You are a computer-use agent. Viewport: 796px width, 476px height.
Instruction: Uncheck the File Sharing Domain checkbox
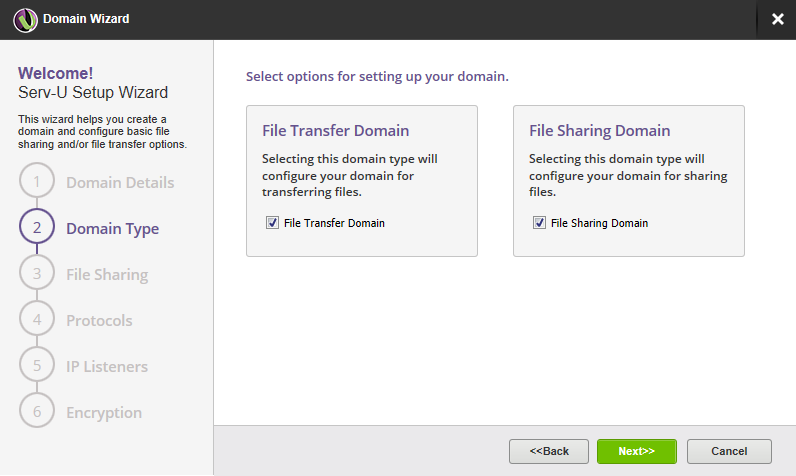point(539,223)
